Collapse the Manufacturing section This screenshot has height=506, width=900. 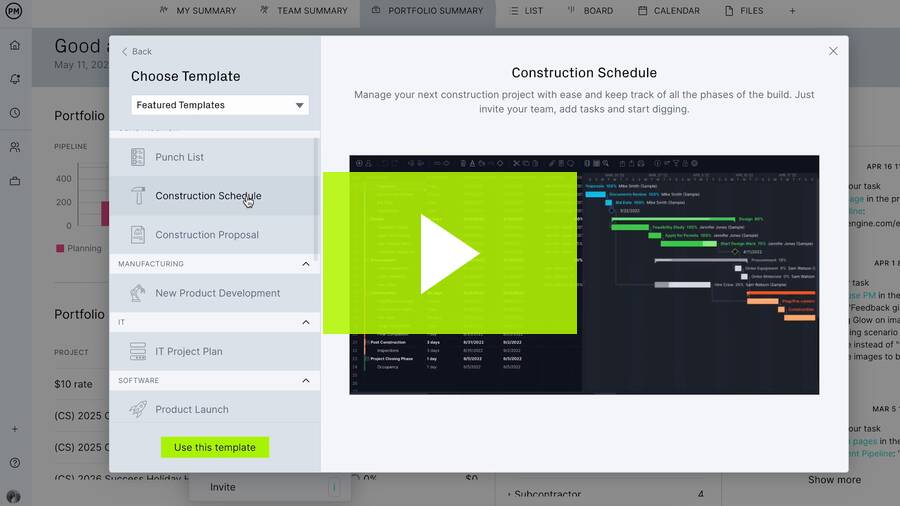coord(305,264)
